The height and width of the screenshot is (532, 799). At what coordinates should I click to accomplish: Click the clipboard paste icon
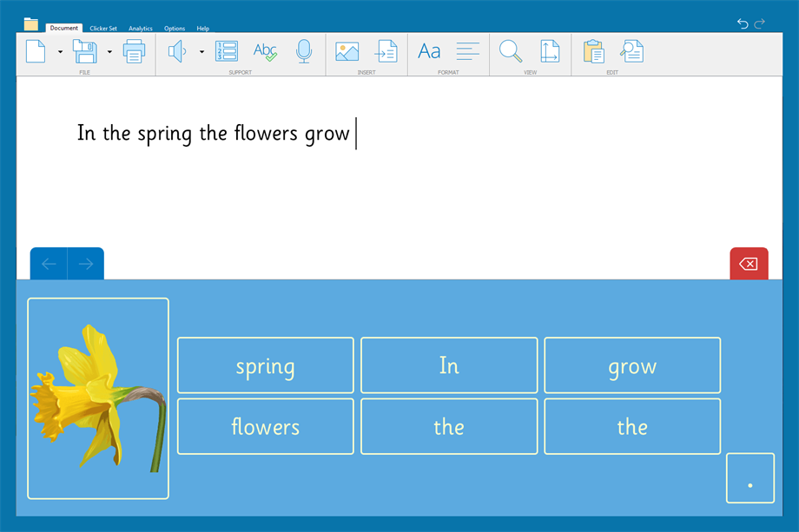point(594,52)
